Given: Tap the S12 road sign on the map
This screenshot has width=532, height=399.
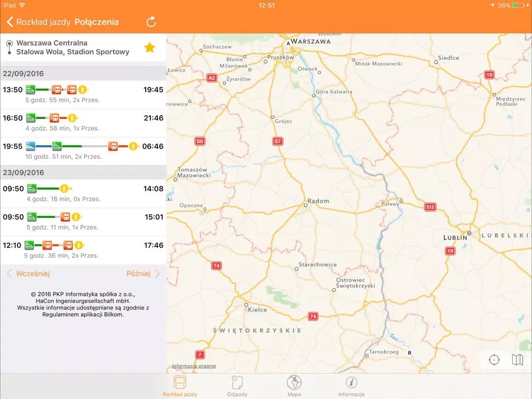Looking at the screenshot, I should [430, 207].
